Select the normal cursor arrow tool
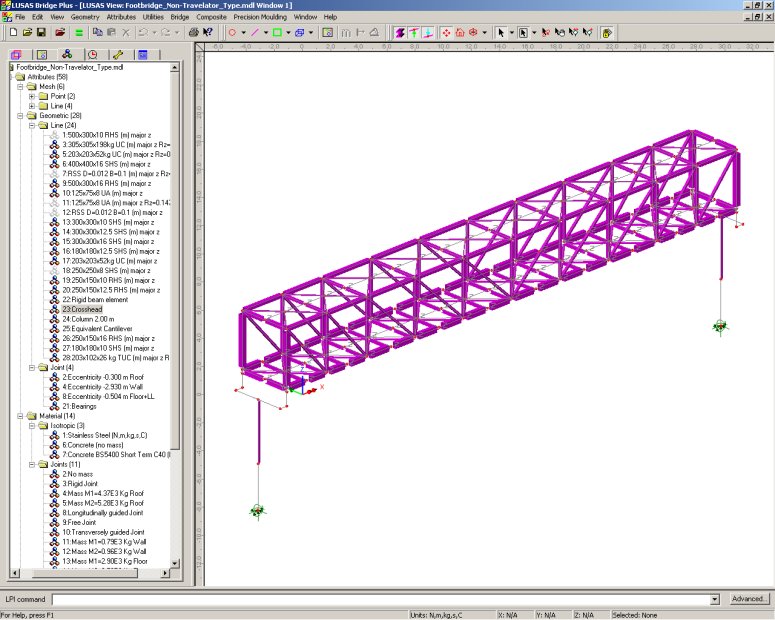775x620 pixels. pyautogui.click(x=501, y=32)
